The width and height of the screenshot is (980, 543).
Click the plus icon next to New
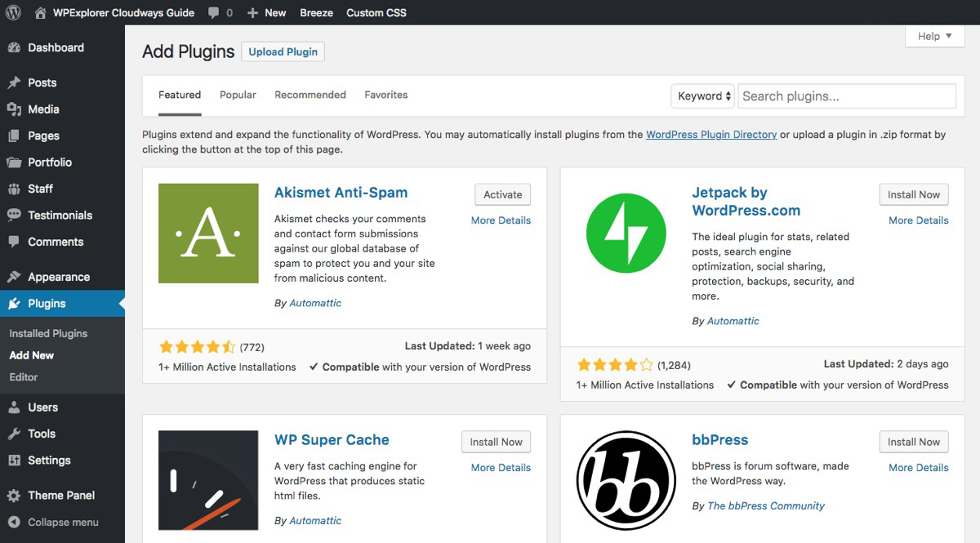point(252,13)
